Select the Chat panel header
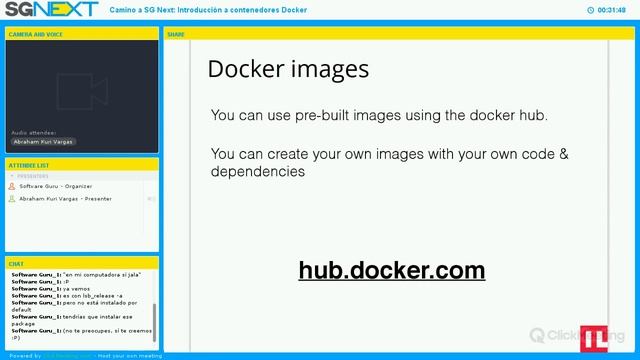Viewport: 640px width, 360px height. click(82, 264)
